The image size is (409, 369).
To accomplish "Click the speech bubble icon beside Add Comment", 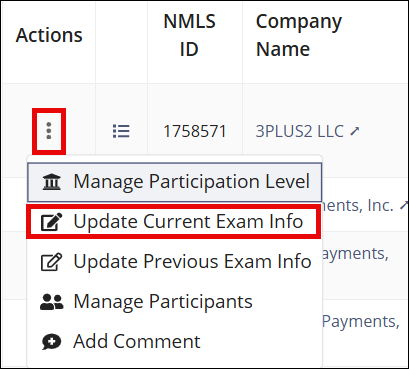I will coord(51,342).
